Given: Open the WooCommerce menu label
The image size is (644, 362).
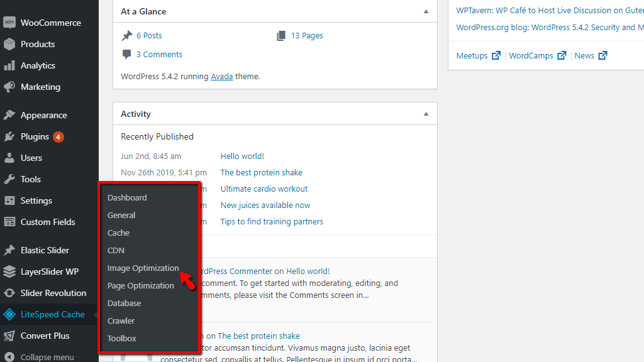Looking at the screenshot, I should click(x=51, y=23).
